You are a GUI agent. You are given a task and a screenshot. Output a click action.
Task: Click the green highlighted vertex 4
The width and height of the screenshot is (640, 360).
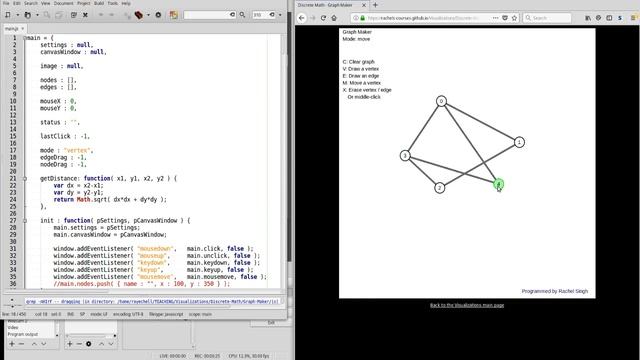tap(498, 184)
